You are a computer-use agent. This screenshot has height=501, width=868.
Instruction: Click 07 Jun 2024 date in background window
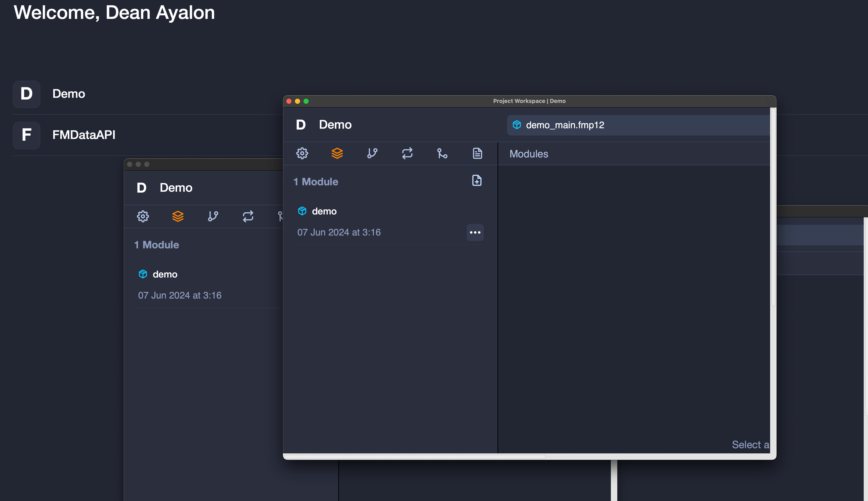click(180, 296)
